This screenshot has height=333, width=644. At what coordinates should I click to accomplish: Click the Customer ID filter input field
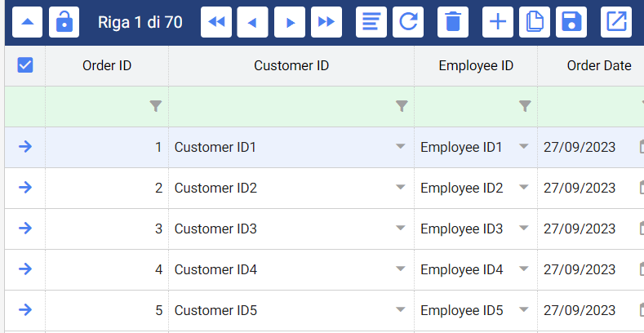coord(282,106)
